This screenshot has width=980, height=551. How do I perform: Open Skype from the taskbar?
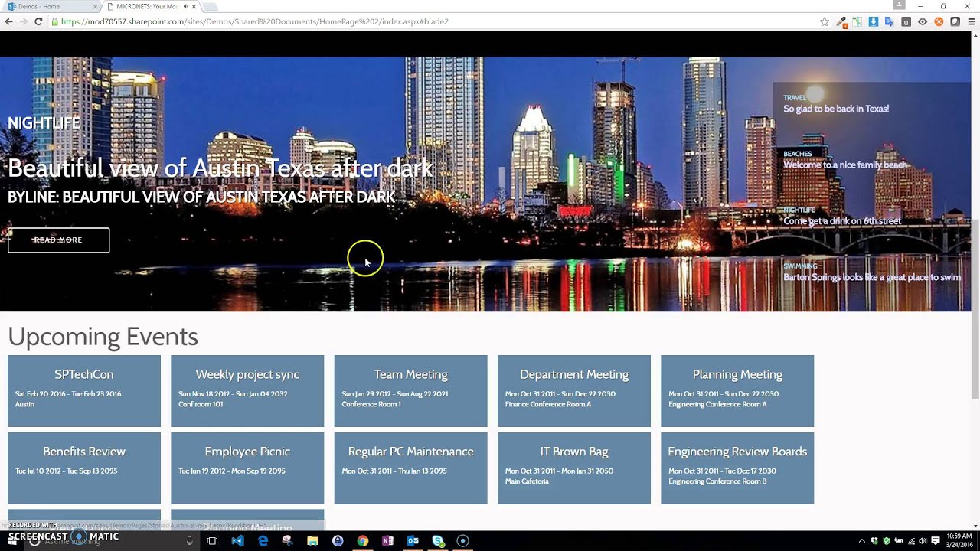[x=438, y=540]
